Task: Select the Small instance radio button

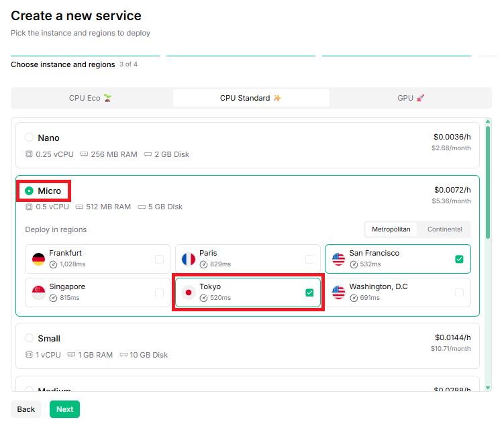Action: pyautogui.click(x=30, y=338)
